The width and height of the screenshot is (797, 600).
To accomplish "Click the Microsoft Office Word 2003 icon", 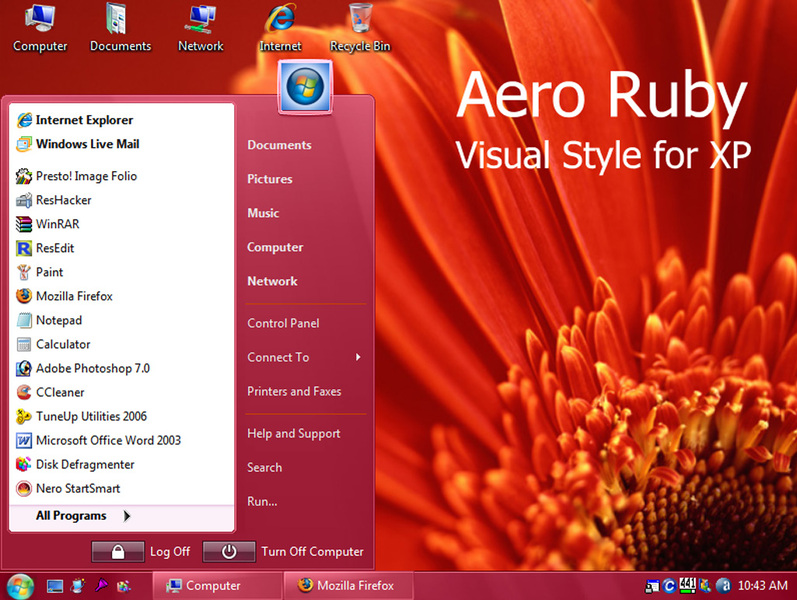I will tap(23, 440).
